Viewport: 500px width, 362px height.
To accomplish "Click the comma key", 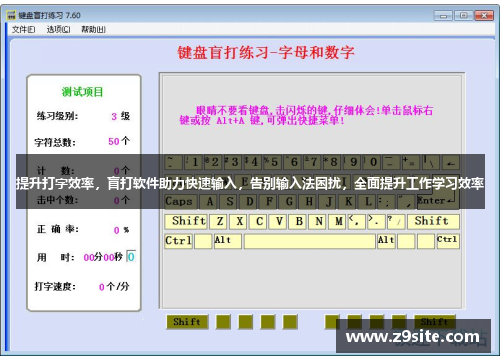I will 357,221.
